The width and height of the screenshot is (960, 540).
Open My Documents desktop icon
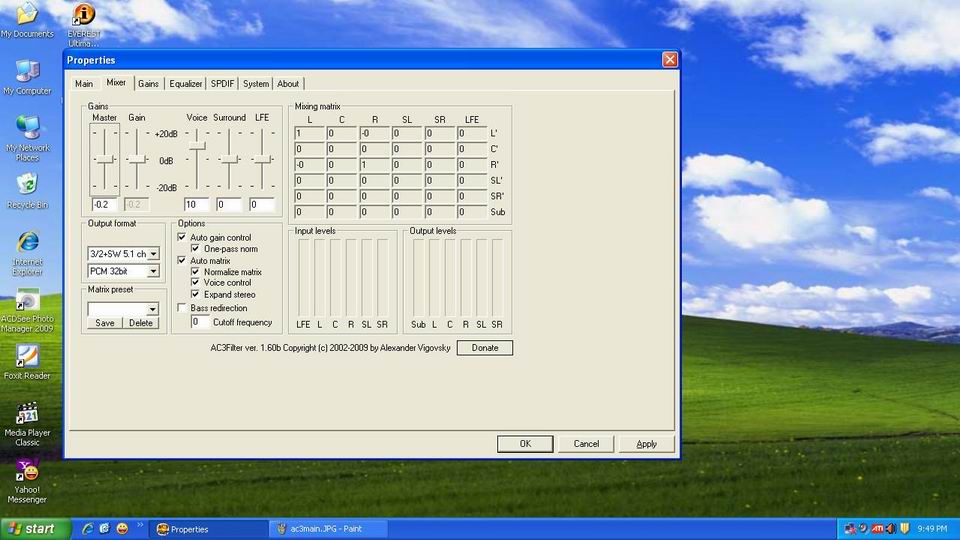[x=27, y=20]
